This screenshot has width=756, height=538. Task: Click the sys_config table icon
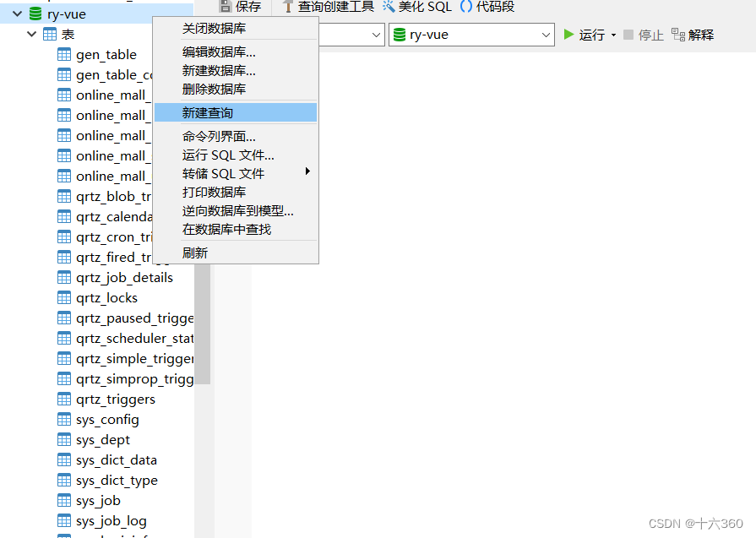[63, 419]
